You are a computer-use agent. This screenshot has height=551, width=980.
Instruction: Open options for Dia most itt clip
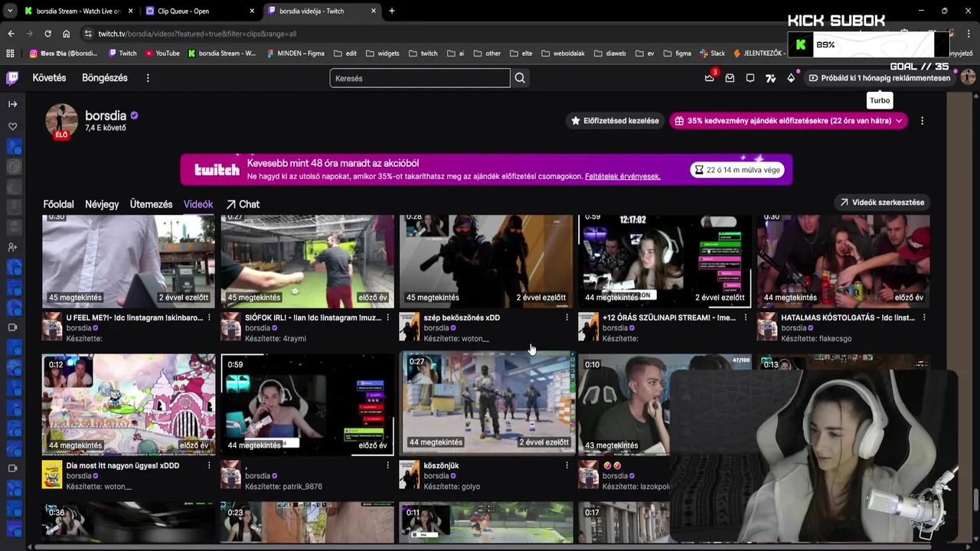coord(209,465)
